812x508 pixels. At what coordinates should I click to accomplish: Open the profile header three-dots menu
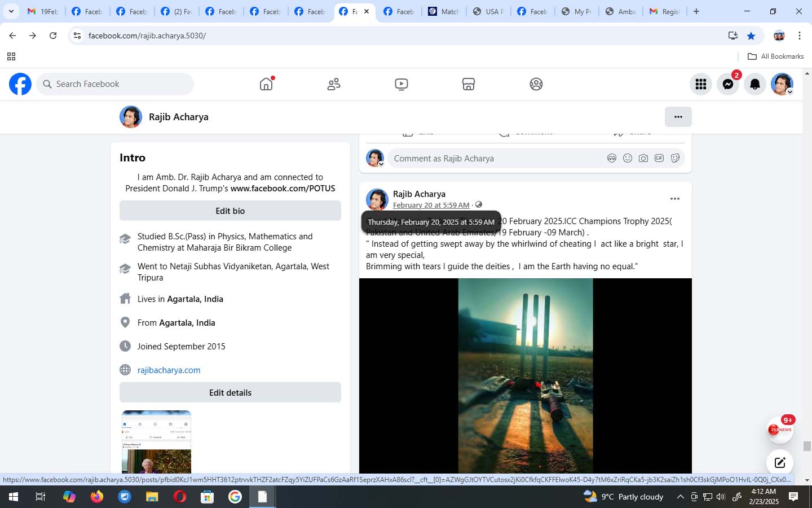click(x=678, y=117)
